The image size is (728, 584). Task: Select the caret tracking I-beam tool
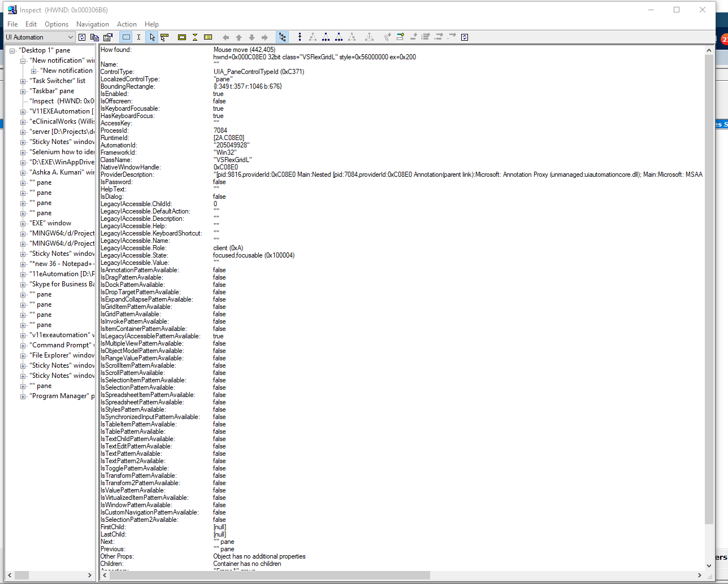click(138, 37)
